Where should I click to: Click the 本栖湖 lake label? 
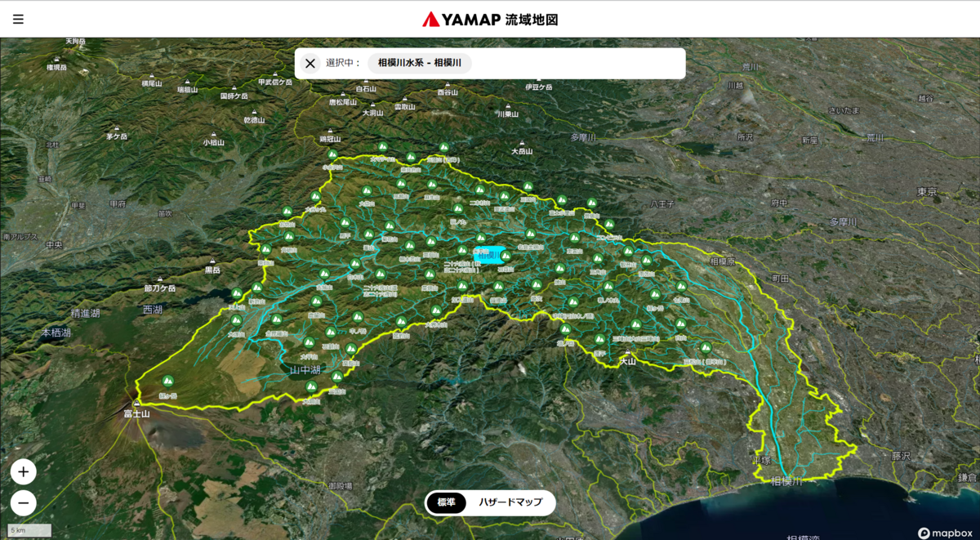tap(57, 332)
